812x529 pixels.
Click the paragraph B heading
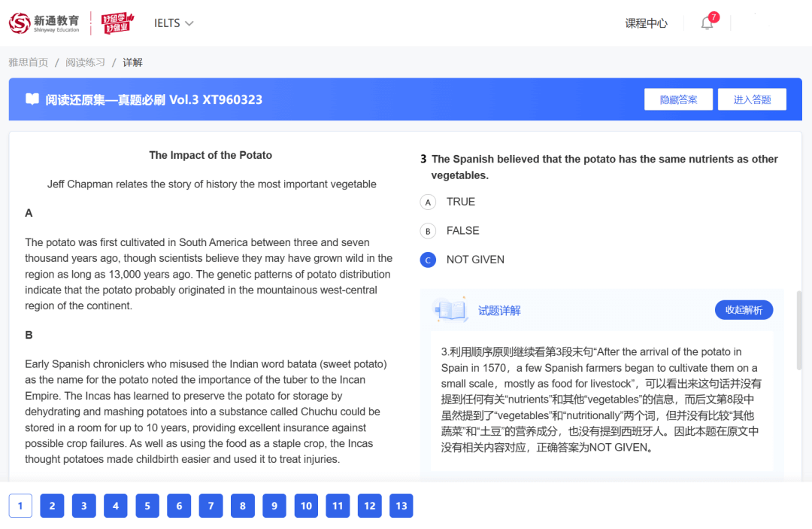point(29,335)
